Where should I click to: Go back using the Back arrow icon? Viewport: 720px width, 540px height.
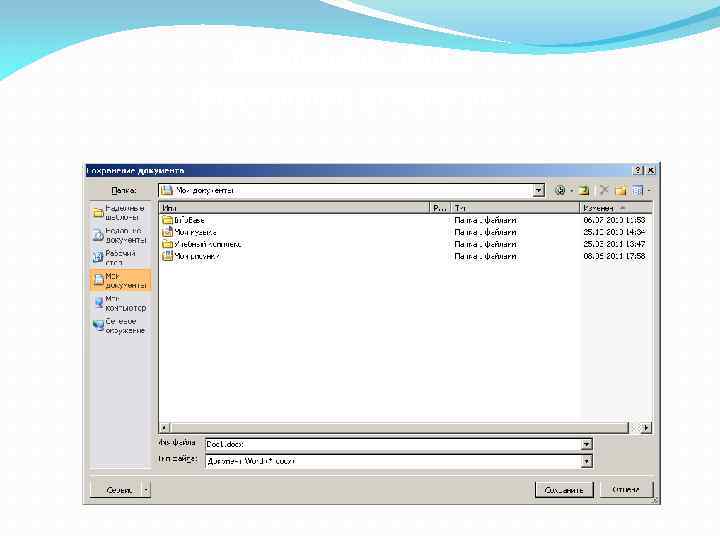click(x=560, y=190)
